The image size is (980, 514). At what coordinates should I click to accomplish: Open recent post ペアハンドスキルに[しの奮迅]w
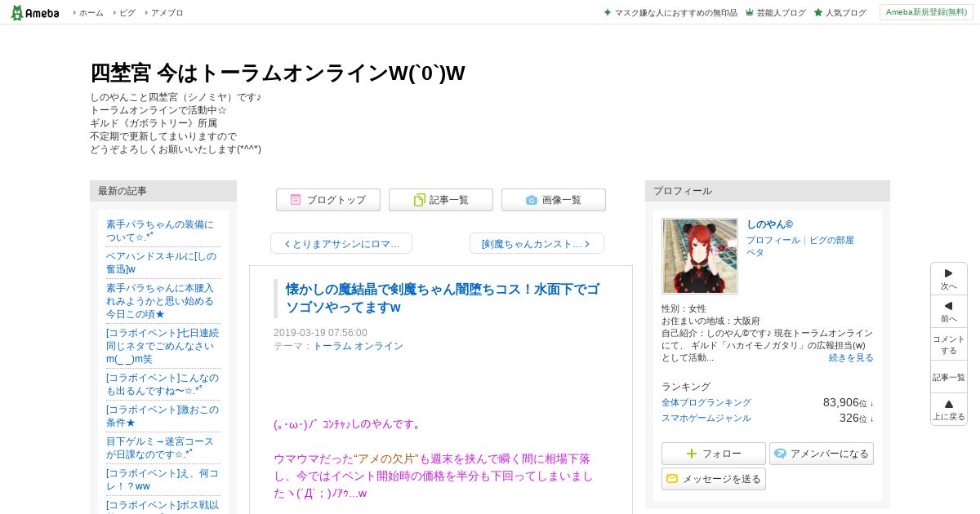[162, 263]
